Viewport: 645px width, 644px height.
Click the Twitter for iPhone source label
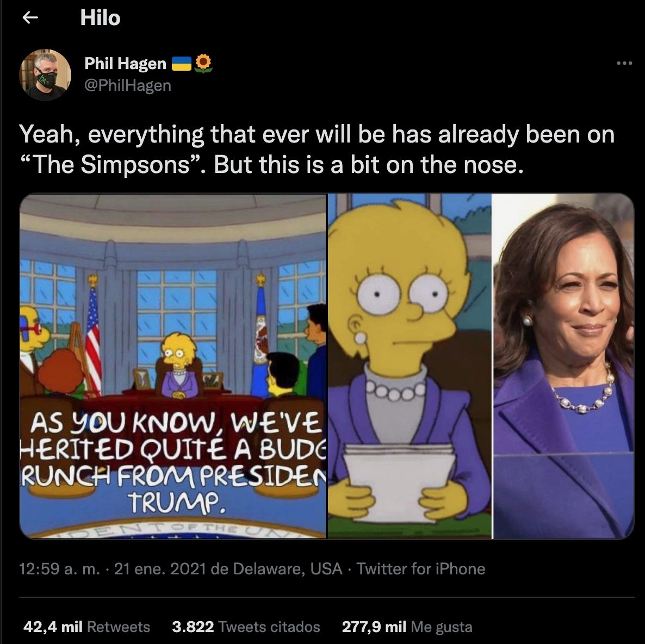[421, 569]
